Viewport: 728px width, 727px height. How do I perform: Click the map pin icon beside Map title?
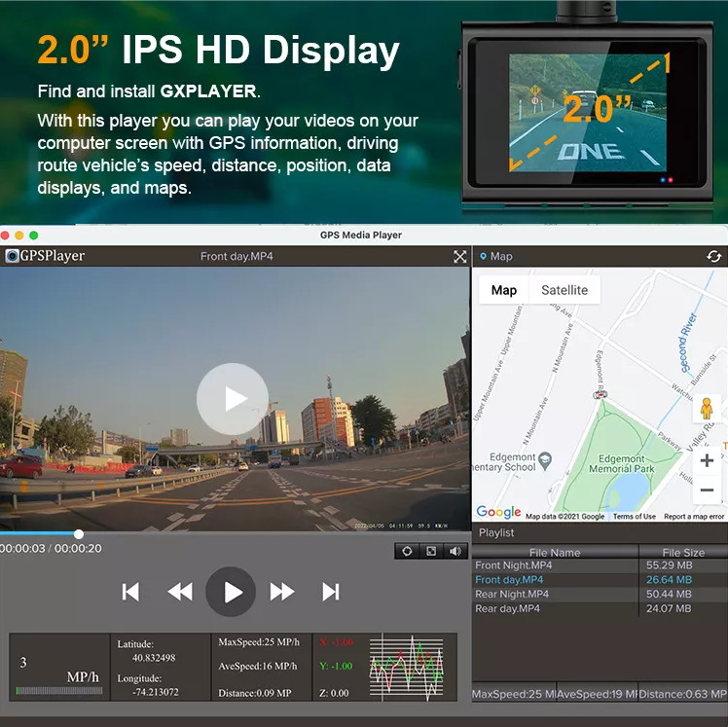click(484, 256)
